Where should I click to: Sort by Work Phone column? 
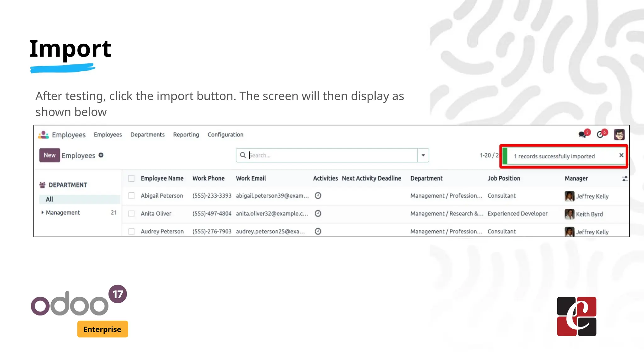point(208,178)
